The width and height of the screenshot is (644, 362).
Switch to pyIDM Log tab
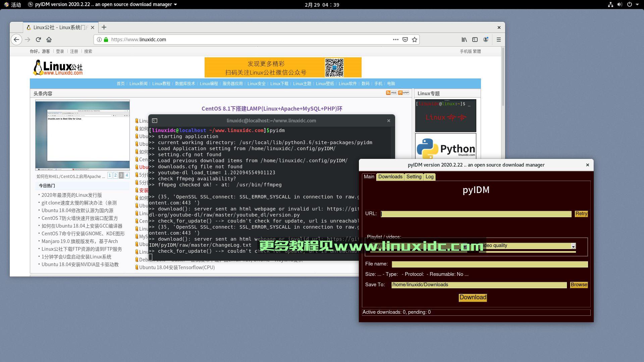pyautogui.click(x=430, y=177)
